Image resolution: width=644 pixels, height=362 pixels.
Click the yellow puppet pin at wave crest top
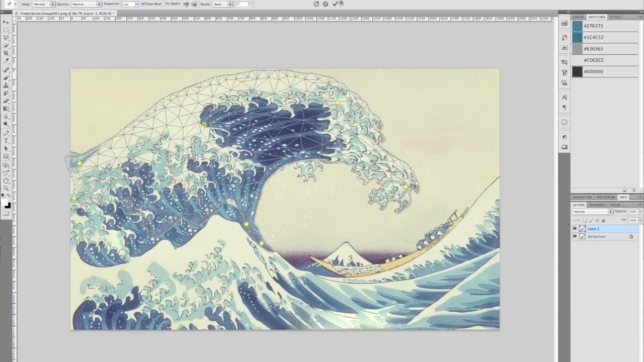point(338,103)
